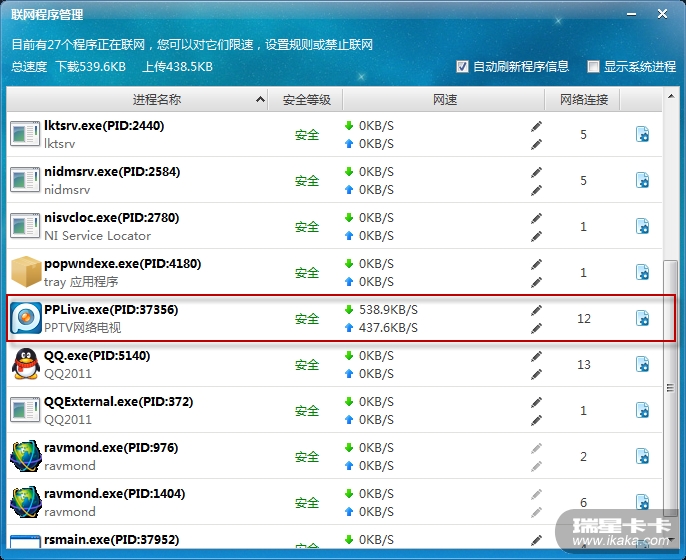Close the 联网程序管理 window

coord(662,14)
